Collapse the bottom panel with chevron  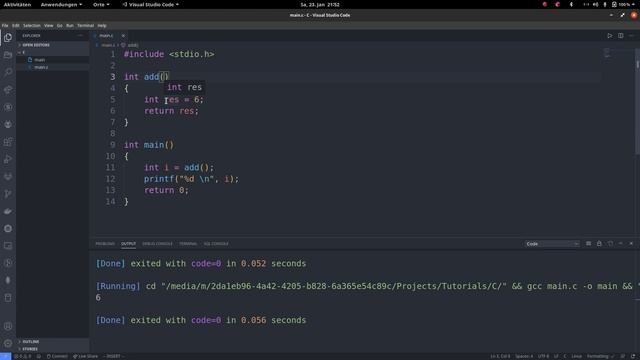click(620, 244)
